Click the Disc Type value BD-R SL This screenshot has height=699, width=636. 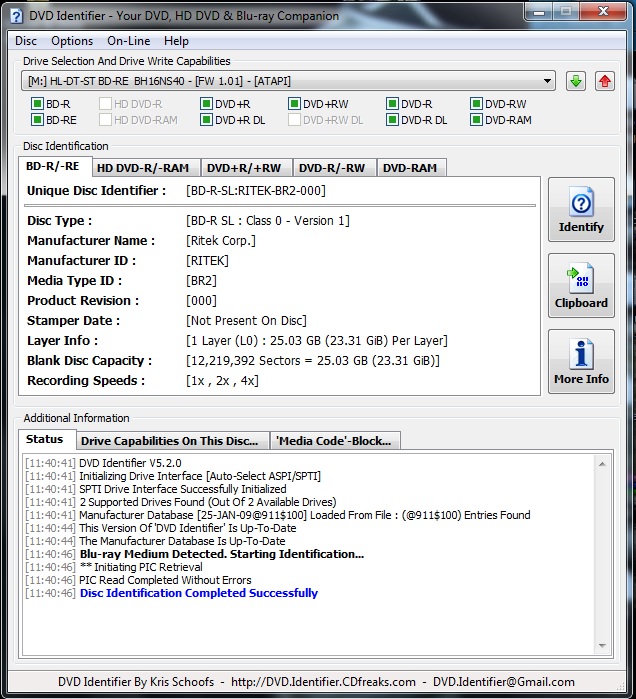click(268, 221)
